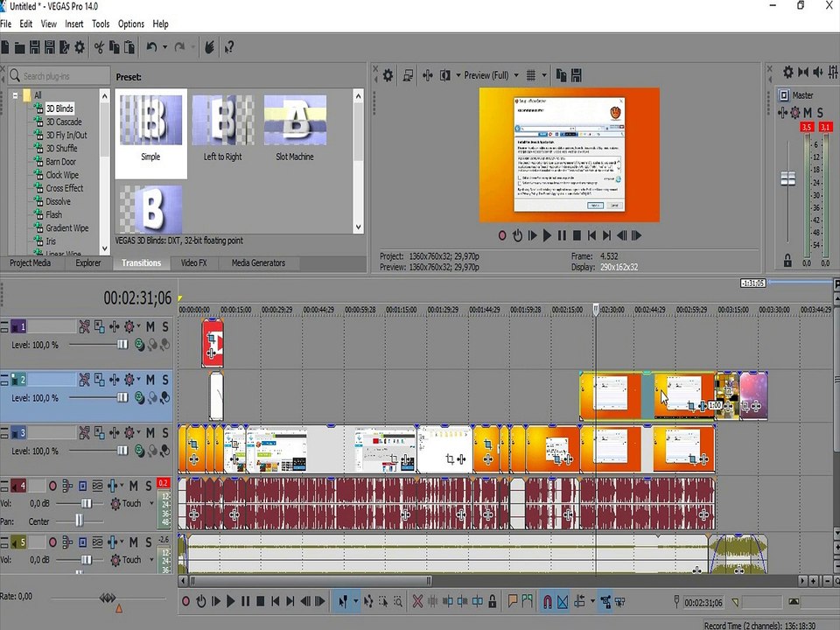840x630 pixels.
Task: Lock events with the padlock icon
Action: (x=493, y=602)
